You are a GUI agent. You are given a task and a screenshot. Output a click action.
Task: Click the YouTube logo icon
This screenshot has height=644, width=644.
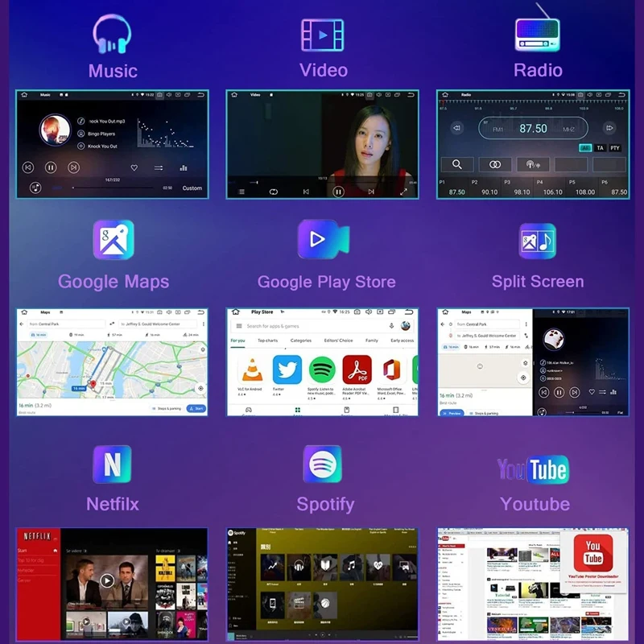[x=533, y=469]
